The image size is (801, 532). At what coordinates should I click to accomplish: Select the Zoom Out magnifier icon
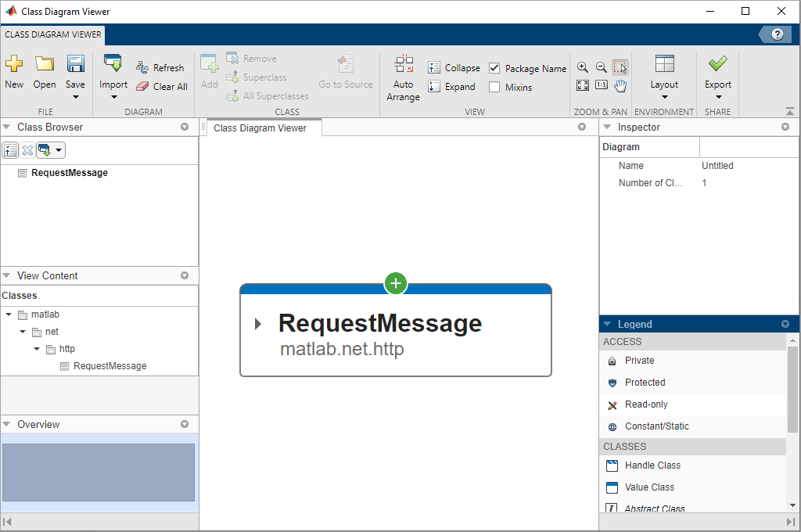tap(601, 67)
